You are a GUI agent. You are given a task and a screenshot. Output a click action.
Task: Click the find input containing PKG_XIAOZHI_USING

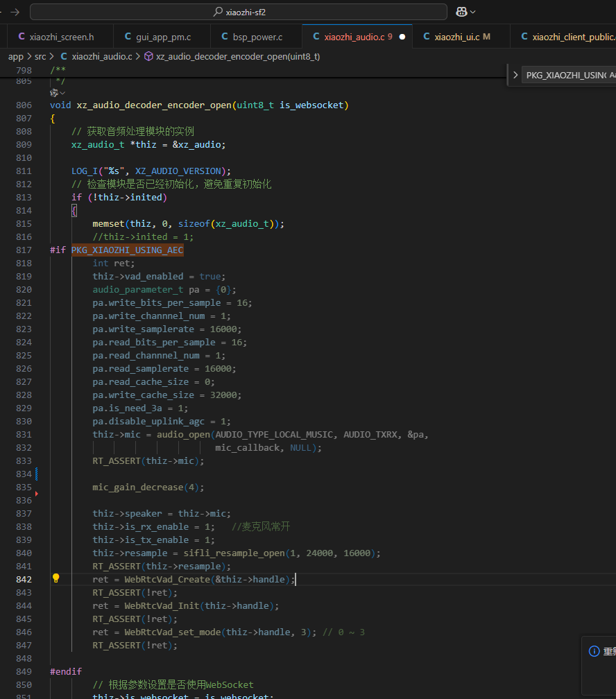[x=565, y=75]
